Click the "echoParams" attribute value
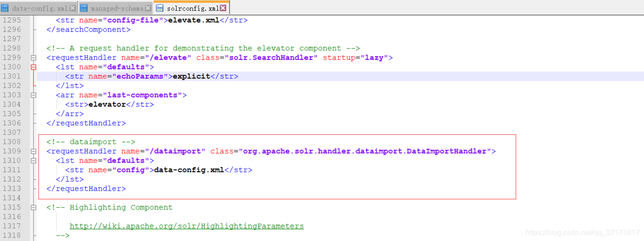 140,76
